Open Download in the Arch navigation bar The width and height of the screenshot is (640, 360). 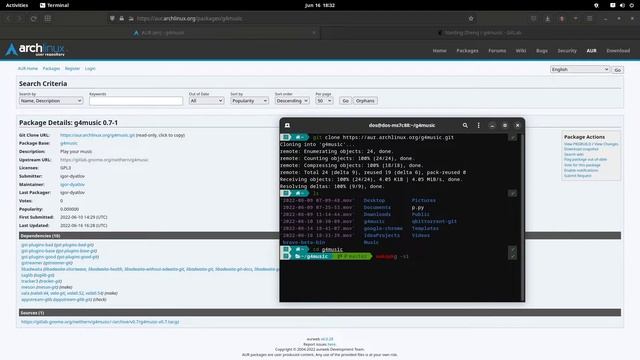click(618, 51)
